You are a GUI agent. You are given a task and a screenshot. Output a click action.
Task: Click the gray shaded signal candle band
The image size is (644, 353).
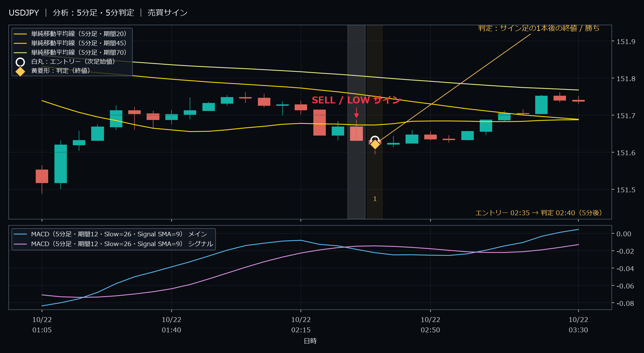(356, 122)
